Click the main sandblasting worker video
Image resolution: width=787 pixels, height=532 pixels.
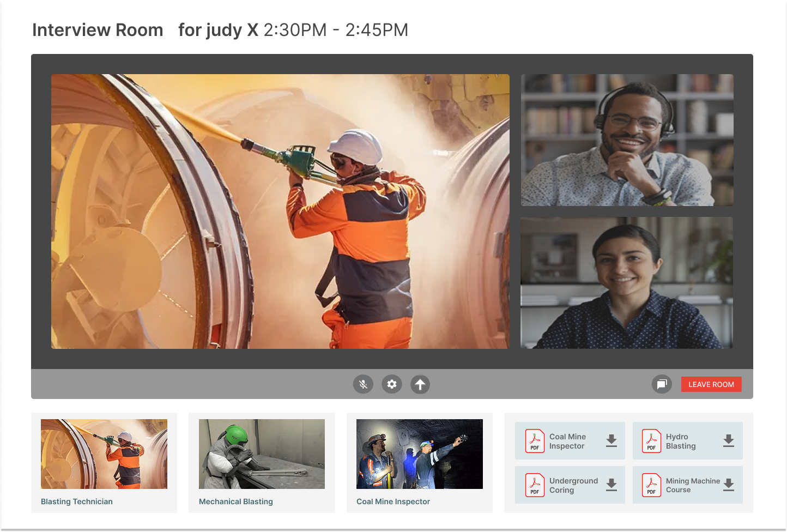pyautogui.click(x=280, y=211)
